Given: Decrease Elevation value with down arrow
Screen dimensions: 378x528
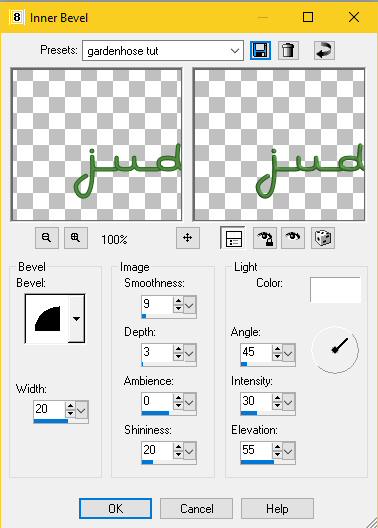Looking at the screenshot, I should click(277, 455).
